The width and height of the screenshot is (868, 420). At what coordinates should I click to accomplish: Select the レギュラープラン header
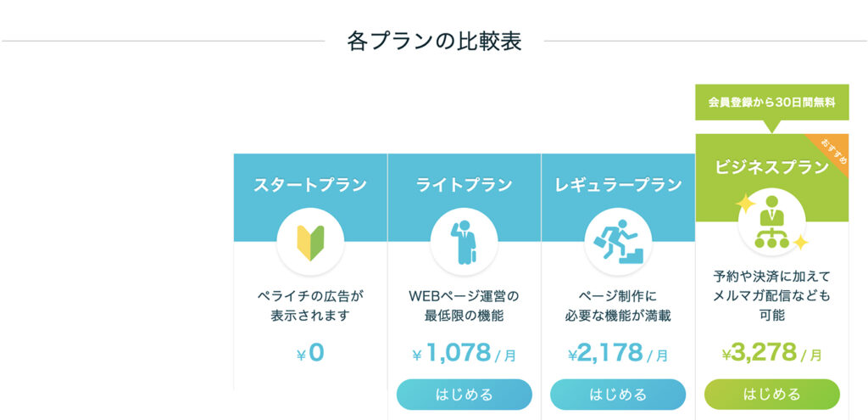(618, 185)
